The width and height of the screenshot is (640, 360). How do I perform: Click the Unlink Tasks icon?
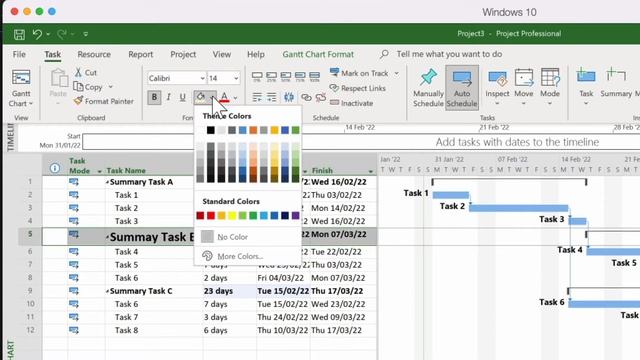(321, 97)
